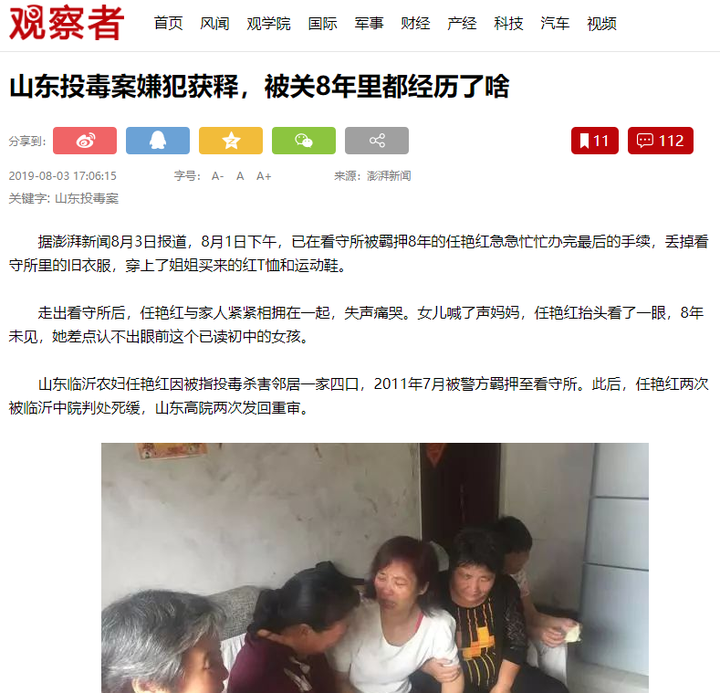Decrease font size with A-
720x693 pixels.
point(217,176)
